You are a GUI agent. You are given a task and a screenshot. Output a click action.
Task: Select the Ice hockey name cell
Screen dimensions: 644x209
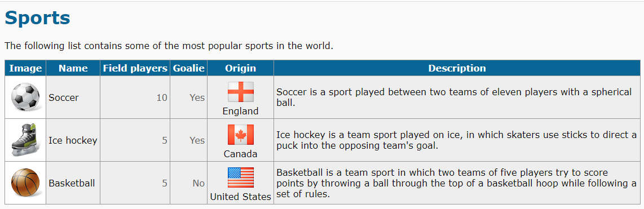tap(73, 140)
